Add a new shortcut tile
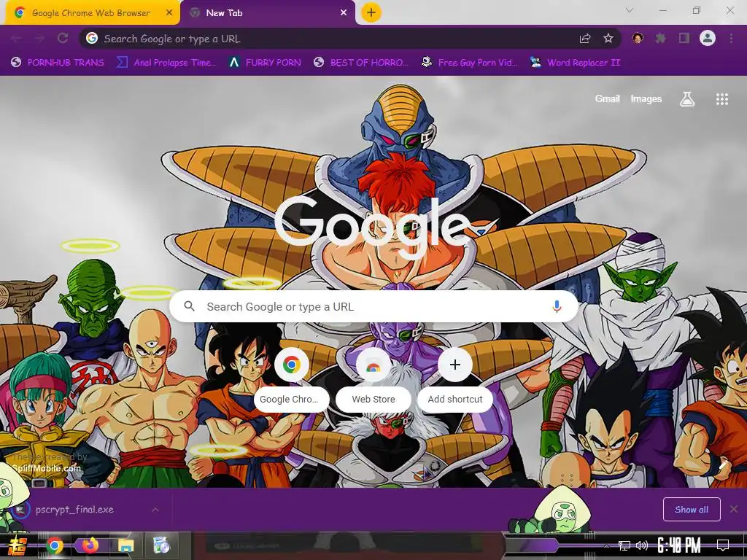 pos(455,381)
